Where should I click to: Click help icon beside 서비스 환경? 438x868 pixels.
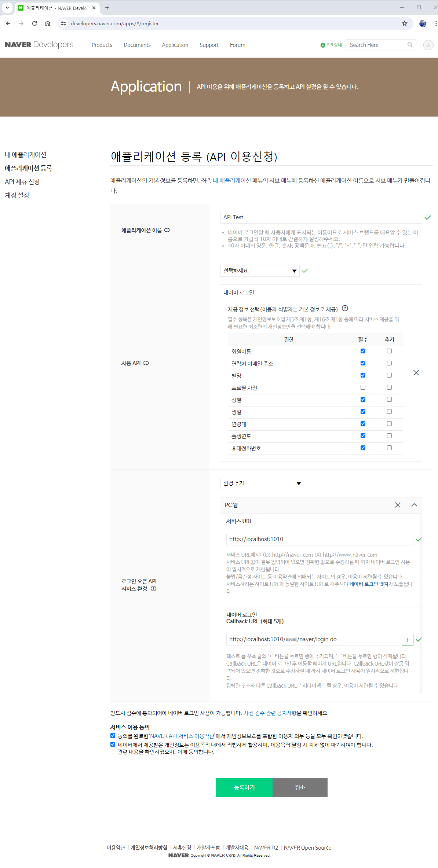(x=154, y=589)
